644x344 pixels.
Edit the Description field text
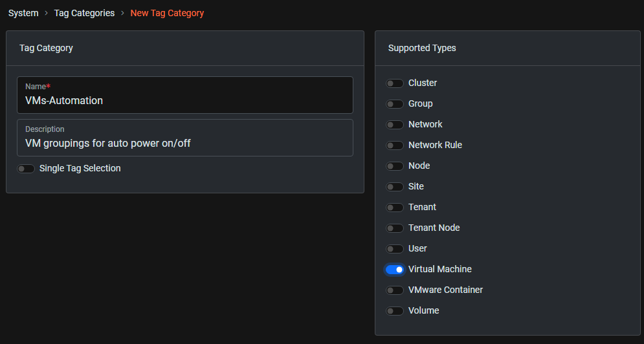[x=185, y=138]
